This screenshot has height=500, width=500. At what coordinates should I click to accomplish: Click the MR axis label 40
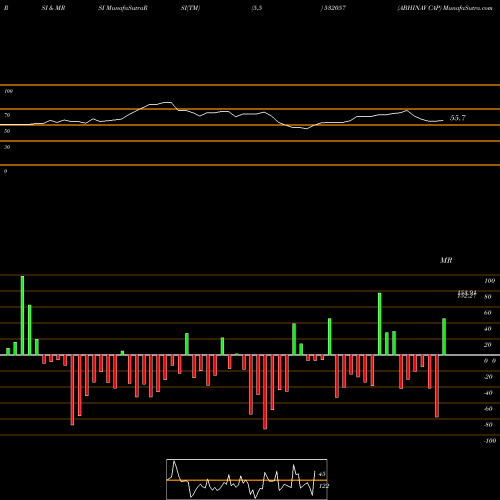click(x=488, y=329)
